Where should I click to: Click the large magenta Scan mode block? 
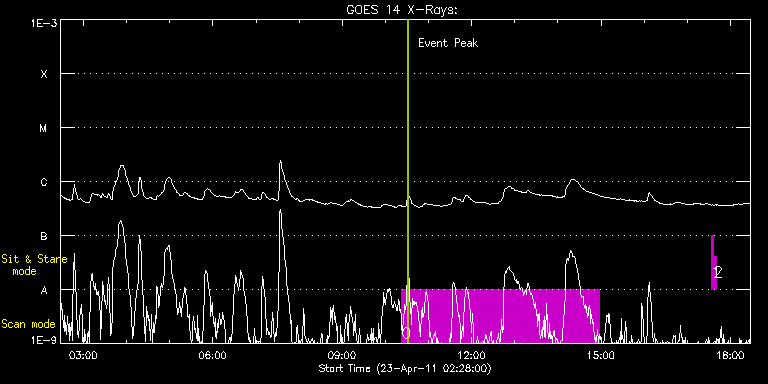(x=501, y=315)
